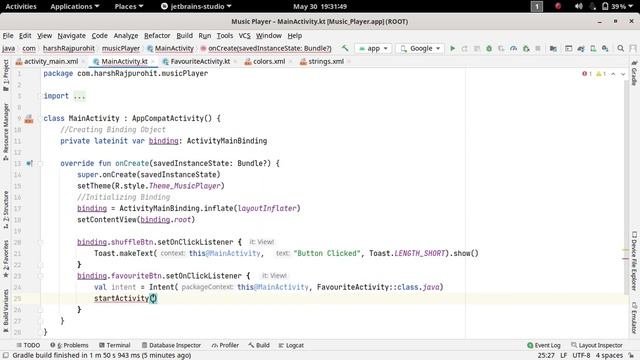Open the Logcat tool window
The image size is (640, 360).
pyautogui.click(x=291, y=345)
